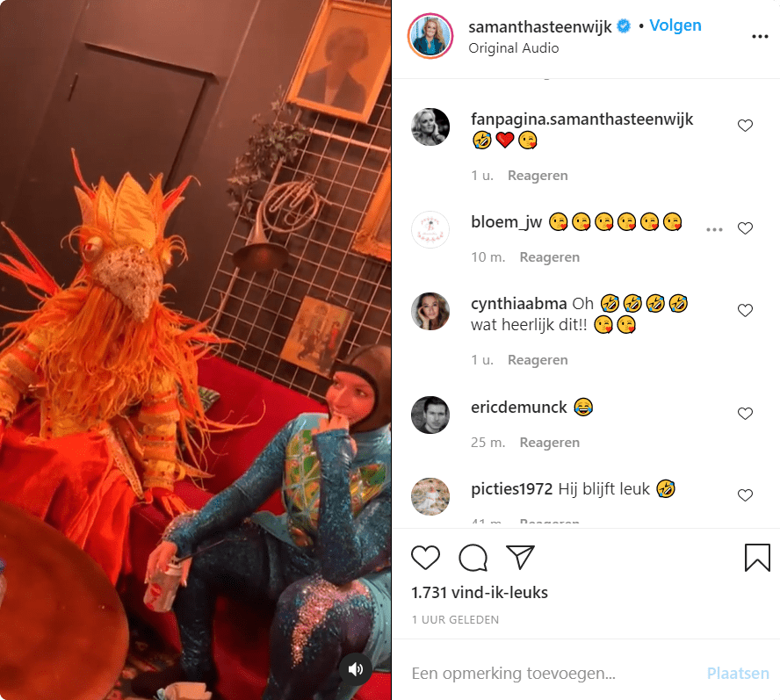Like fanpagina.samanthasteenwijk's comment
The image size is (780, 700).
tap(745, 126)
